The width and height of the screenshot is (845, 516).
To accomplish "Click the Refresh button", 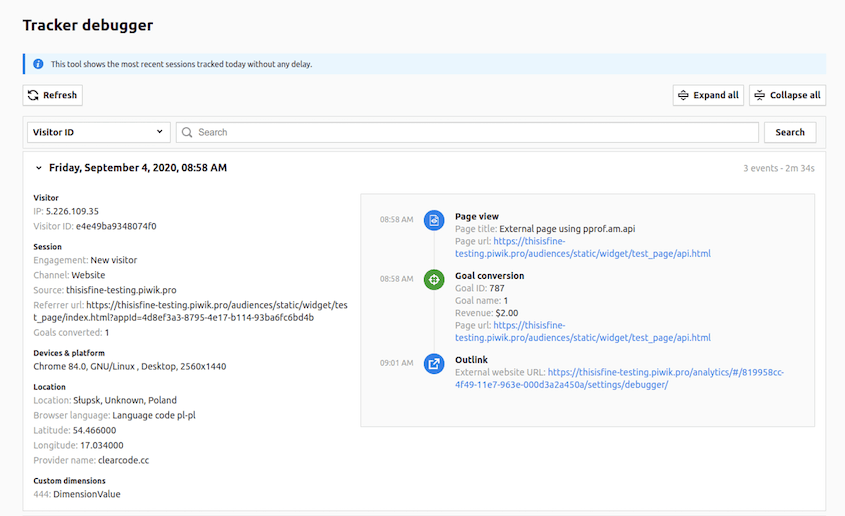I will [x=53, y=95].
